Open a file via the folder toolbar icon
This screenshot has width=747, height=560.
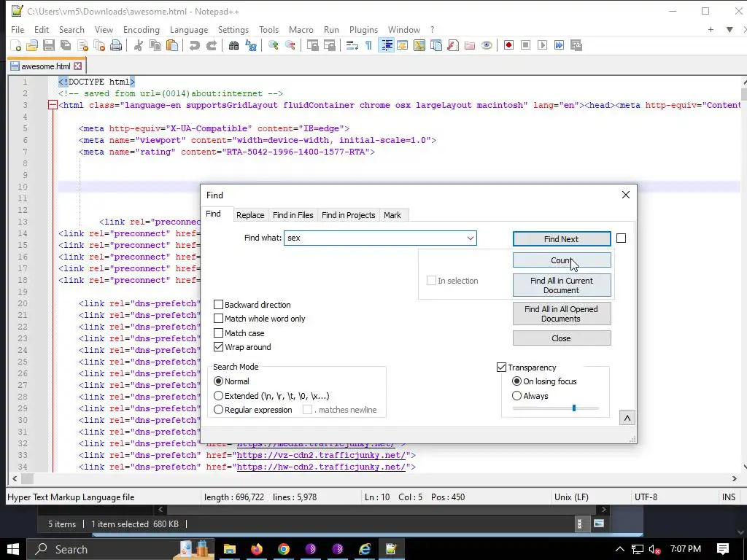[x=32, y=45]
